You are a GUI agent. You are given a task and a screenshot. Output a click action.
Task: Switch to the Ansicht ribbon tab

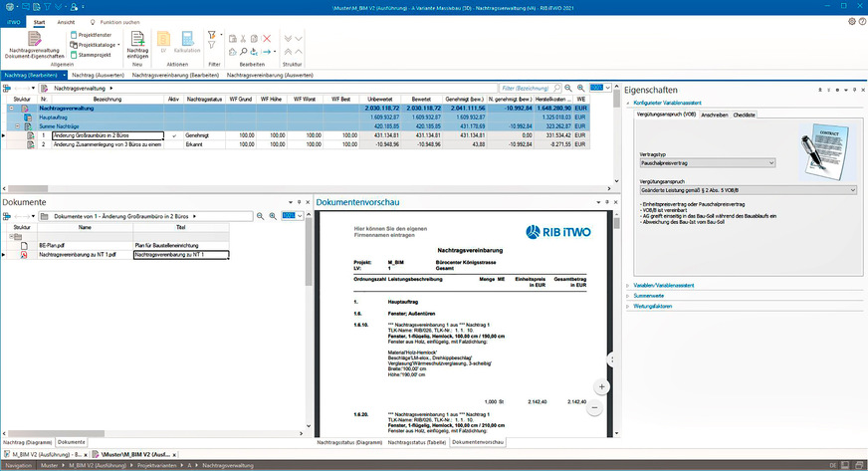click(x=66, y=20)
